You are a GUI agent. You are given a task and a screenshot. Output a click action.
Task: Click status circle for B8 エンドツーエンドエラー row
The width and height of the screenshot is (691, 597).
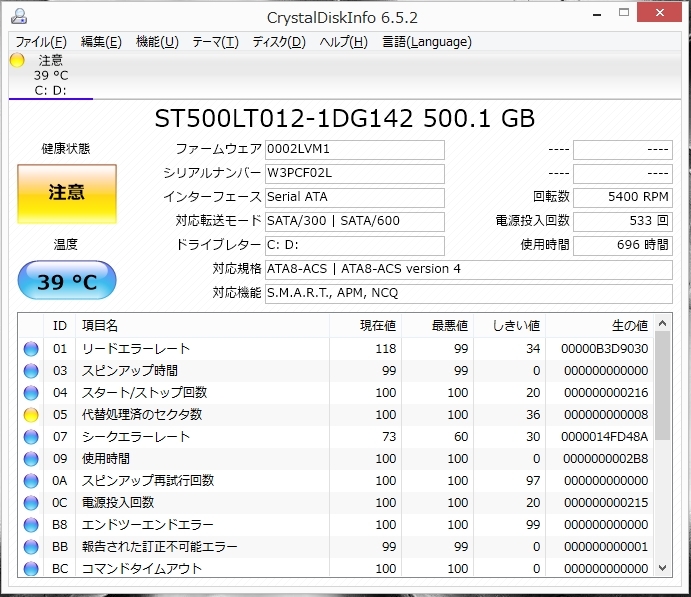pyautogui.click(x=31, y=524)
